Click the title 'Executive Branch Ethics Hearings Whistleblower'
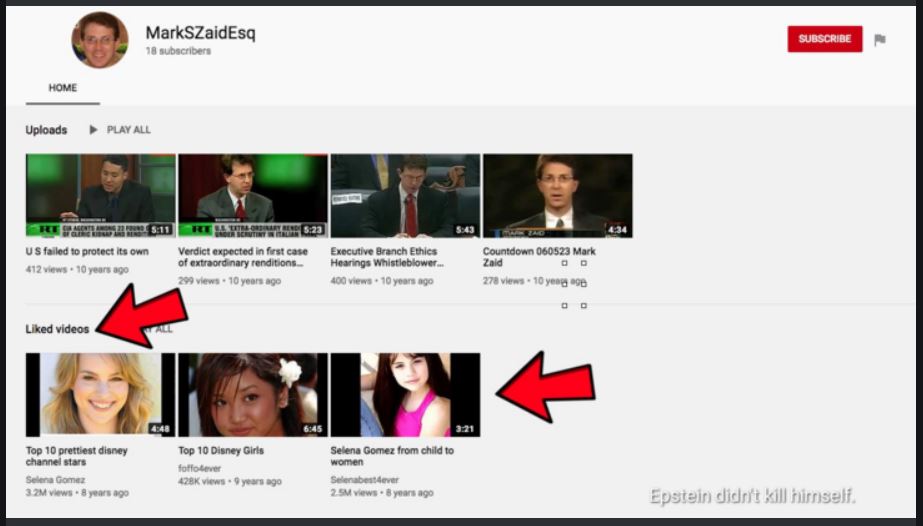923x526 pixels. click(x=387, y=257)
